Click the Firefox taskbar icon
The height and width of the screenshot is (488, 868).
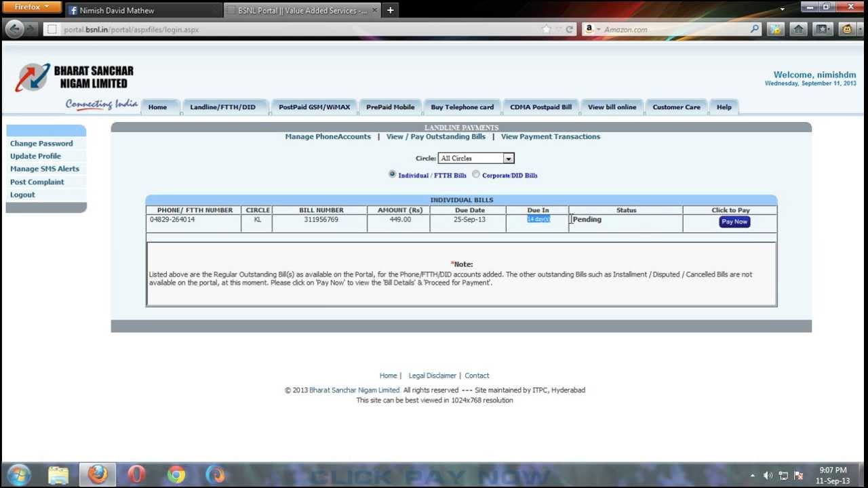pyautogui.click(x=98, y=475)
